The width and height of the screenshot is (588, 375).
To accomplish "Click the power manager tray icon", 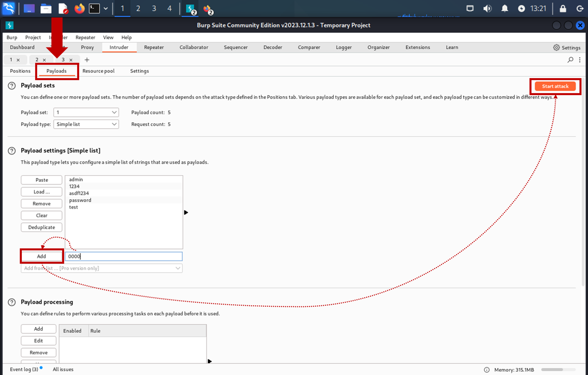I will (x=521, y=9).
